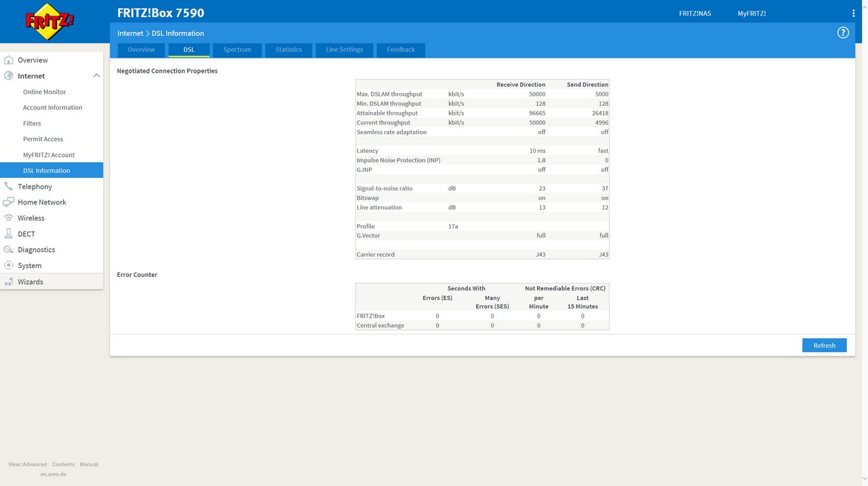Click the Overview house icon
868x486 pixels.
click(x=9, y=60)
